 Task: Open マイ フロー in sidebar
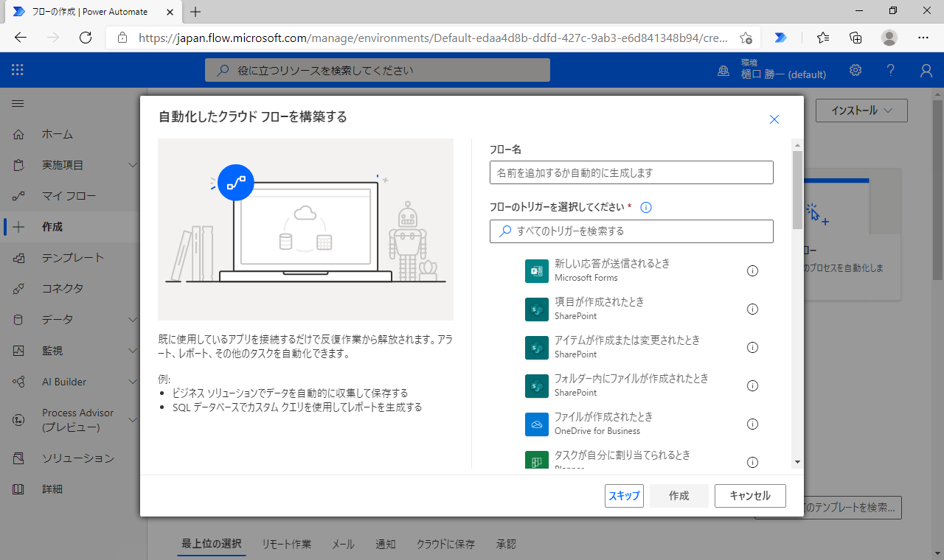(x=70, y=196)
